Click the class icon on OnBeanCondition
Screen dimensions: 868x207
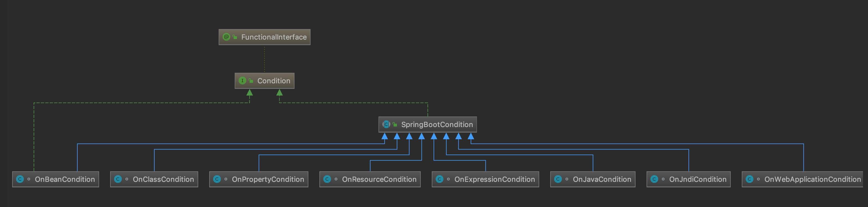(x=20, y=179)
